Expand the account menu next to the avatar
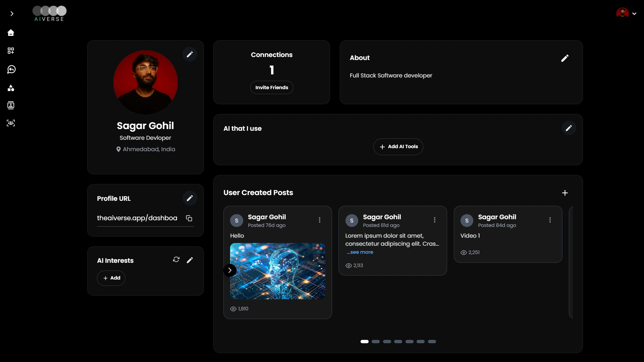 click(x=635, y=14)
